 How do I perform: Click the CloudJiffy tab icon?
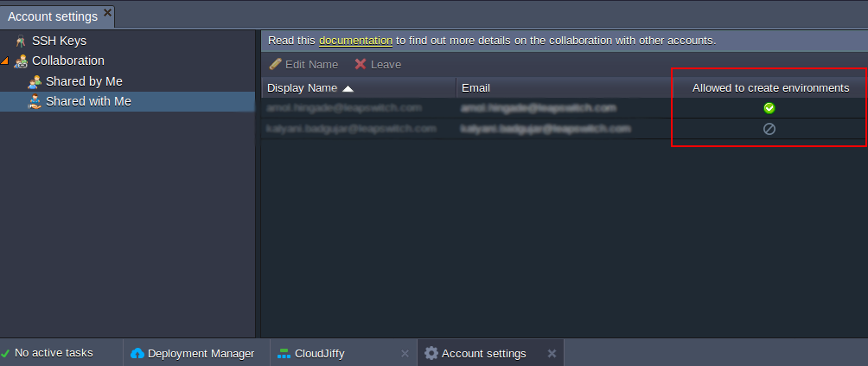(x=284, y=353)
